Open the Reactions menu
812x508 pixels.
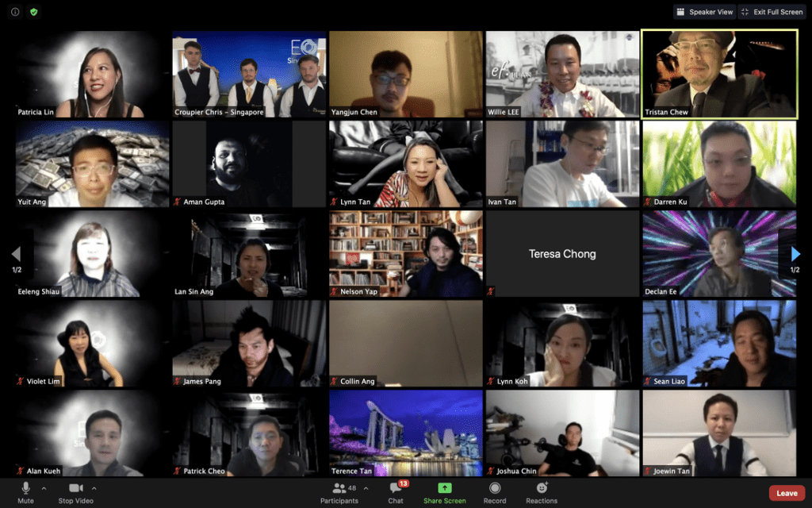542,491
